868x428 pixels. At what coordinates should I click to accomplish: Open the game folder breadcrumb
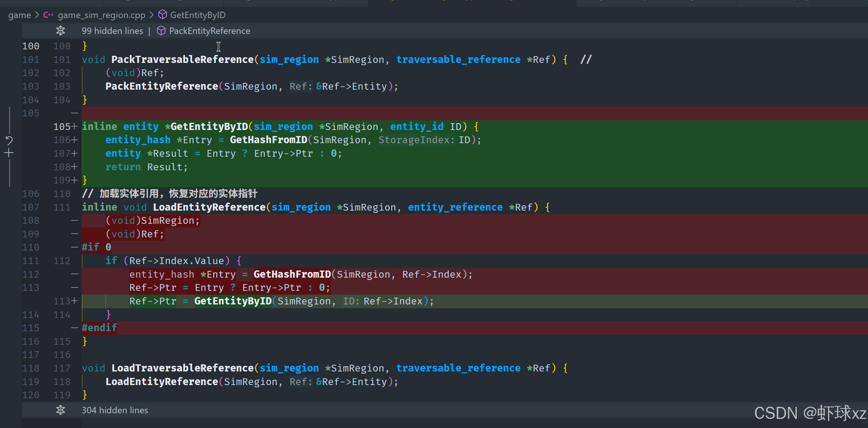pos(20,15)
